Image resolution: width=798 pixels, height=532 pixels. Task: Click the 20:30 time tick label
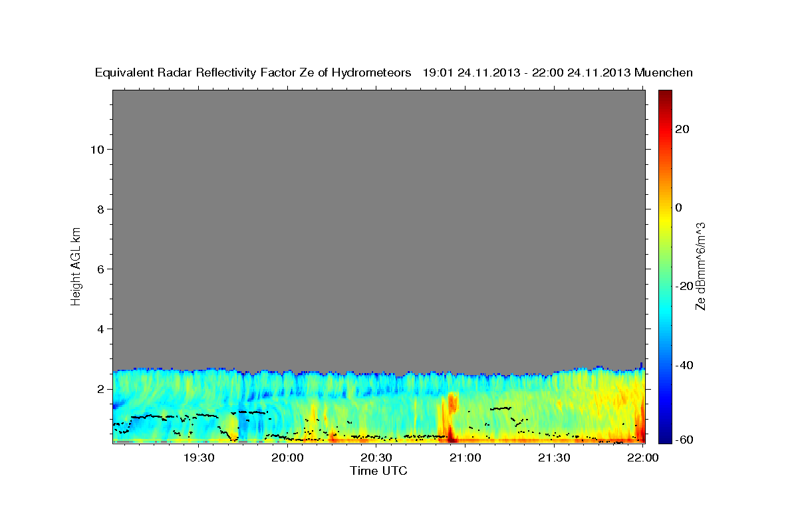[x=376, y=458]
